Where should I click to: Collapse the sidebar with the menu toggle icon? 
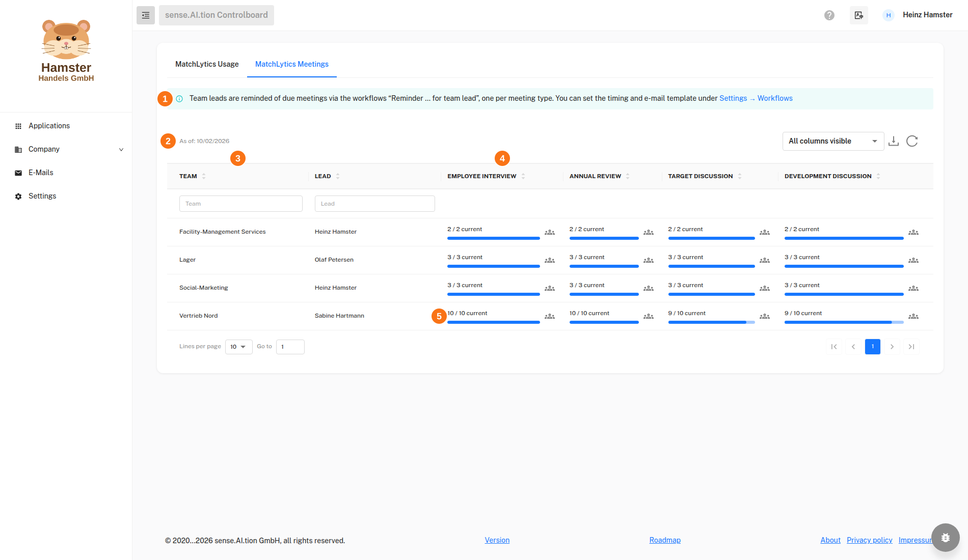[x=145, y=15]
